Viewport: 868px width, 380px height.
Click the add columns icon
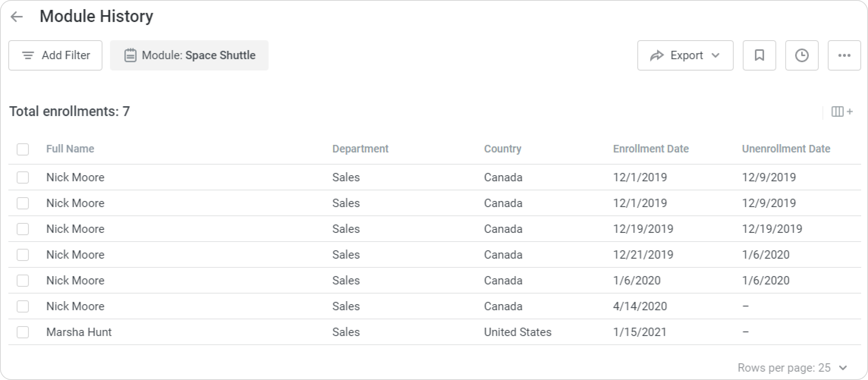(842, 111)
